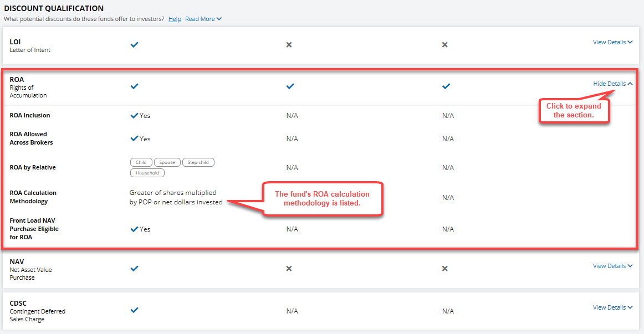Click the ROA checkmark for third fund
Screen dimensions: 644x334
pos(445,86)
